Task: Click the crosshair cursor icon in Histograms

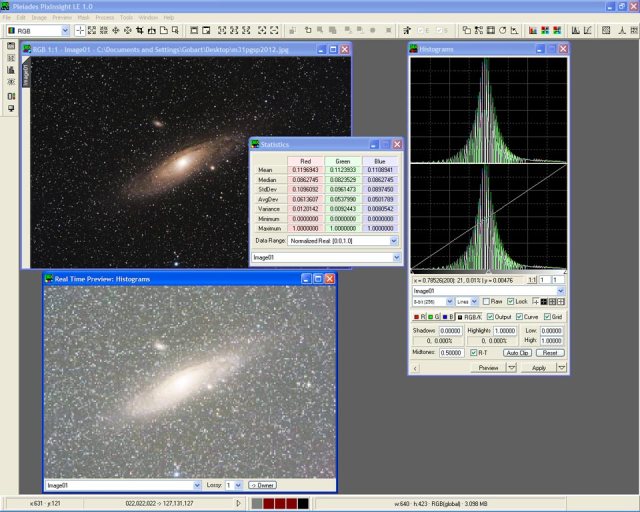Action: coord(537,301)
